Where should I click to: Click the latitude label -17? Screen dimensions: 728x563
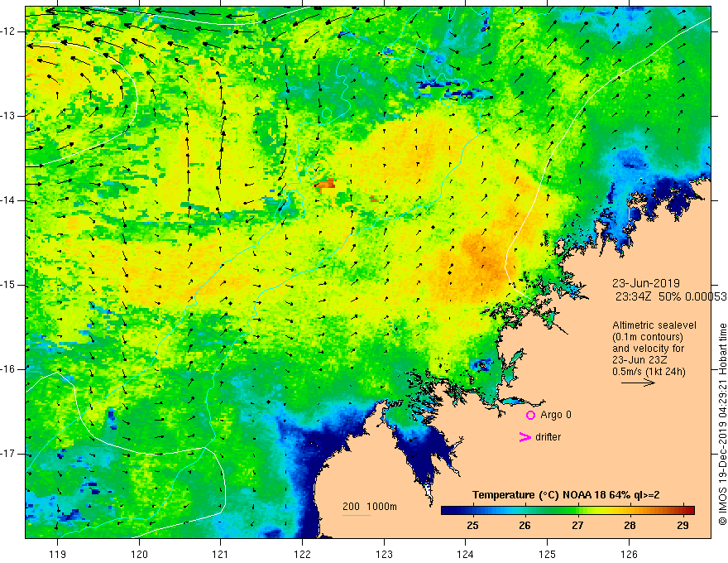[8, 454]
